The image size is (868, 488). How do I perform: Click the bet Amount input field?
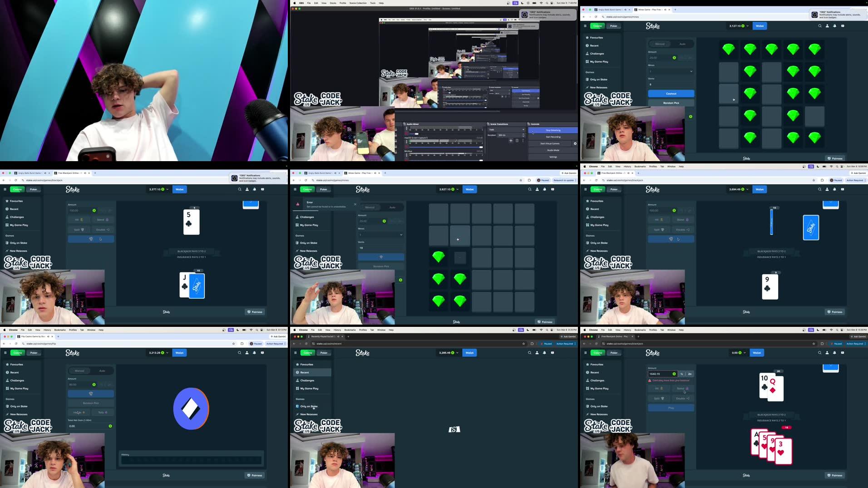click(661, 58)
